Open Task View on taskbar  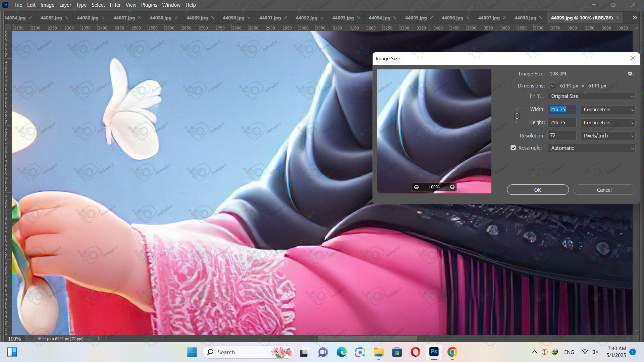(304, 352)
